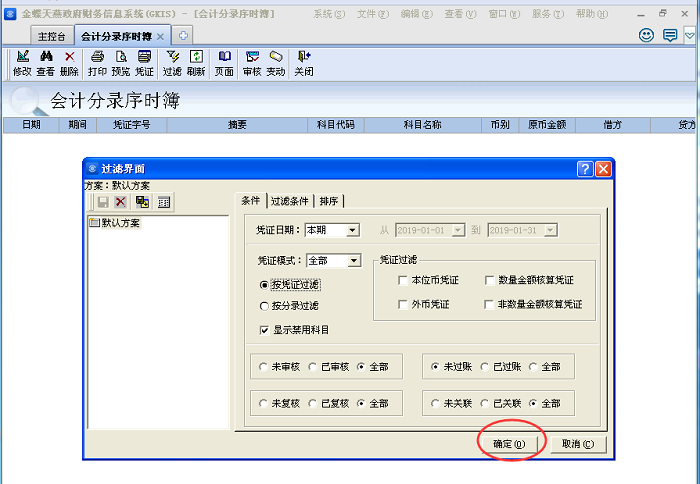
Task: Uncheck the 显示禁用科目 checkbox
Action: coord(264,330)
